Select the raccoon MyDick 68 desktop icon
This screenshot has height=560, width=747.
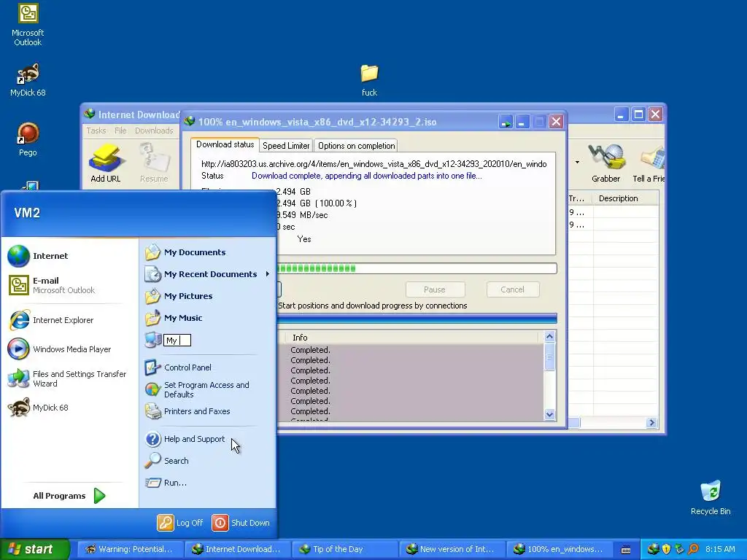click(x=28, y=80)
